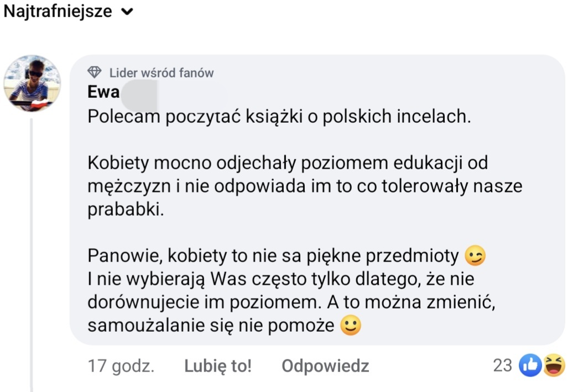This screenshot has width=583, height=392.
Task: Open the reactions list via count 23
Action: 502,365
